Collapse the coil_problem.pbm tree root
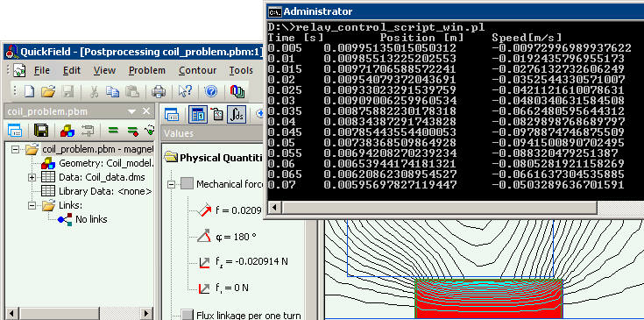The image size is (644, 320). tap(15, 149)
